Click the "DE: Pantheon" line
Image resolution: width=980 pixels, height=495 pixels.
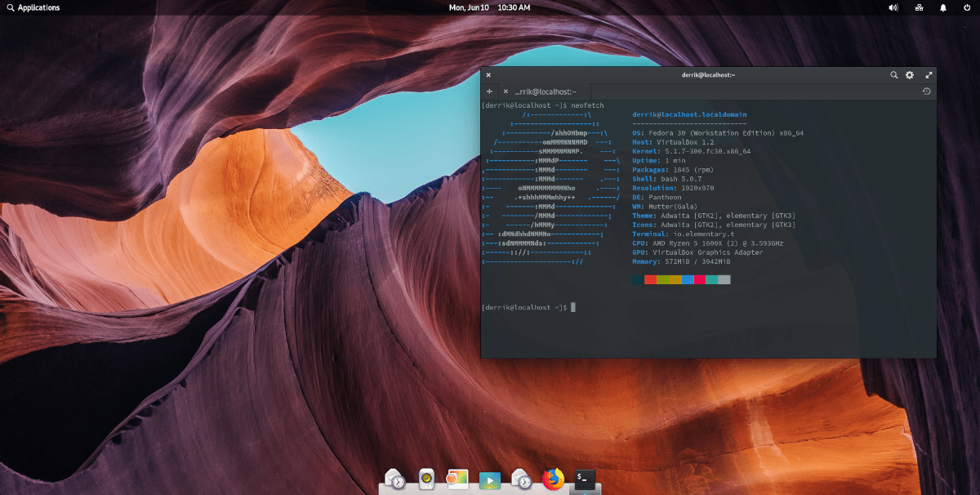coord(657,197)
